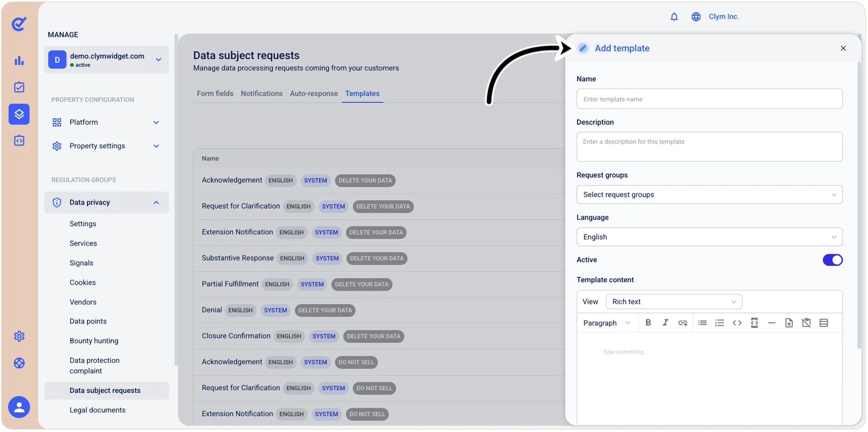Viewport: 868px width, 432px height.
Task: Switch to the Auto-response tab
Action: [x=314, y=94]
